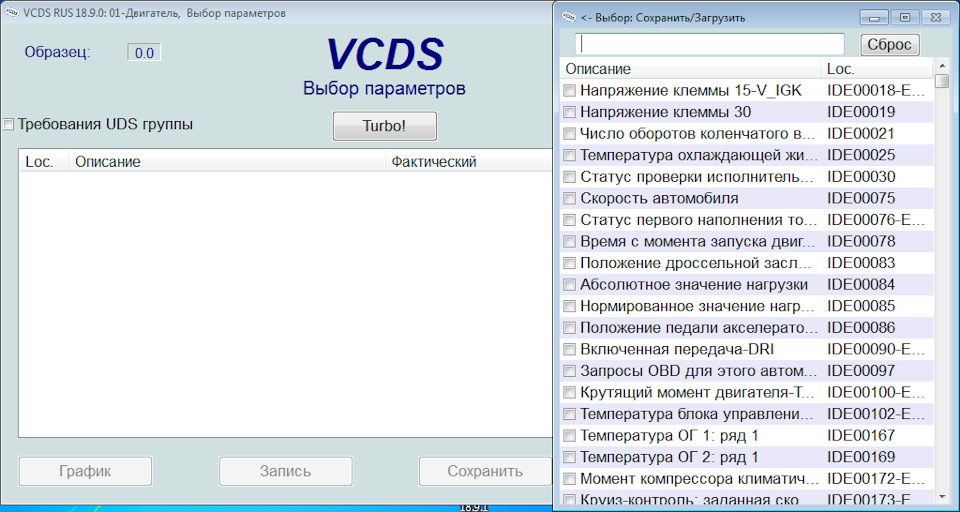Click the Loc. column header in main table
This screenshot has width=960, height=512.
point(44,162)
